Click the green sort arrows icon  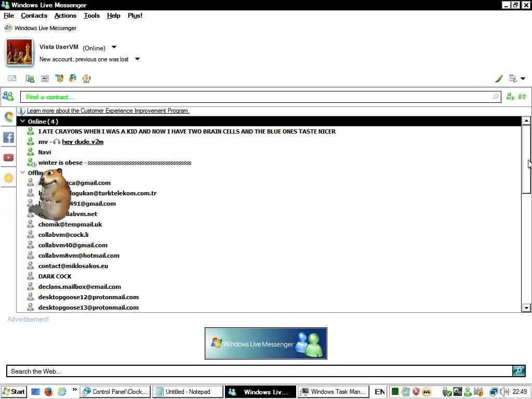[x=522, y=97]
